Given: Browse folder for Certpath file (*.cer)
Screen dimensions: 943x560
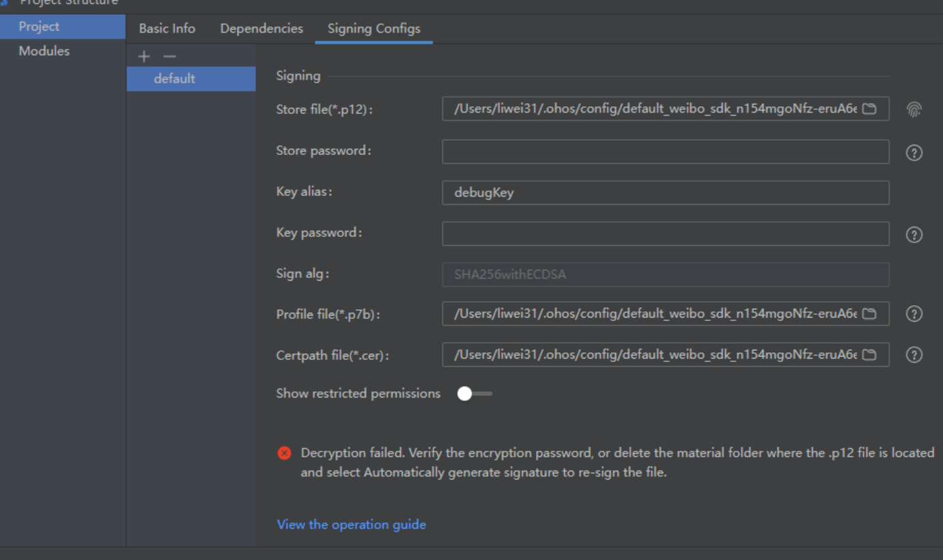Looking at the screenshot, I should click(x=869, y=355).
